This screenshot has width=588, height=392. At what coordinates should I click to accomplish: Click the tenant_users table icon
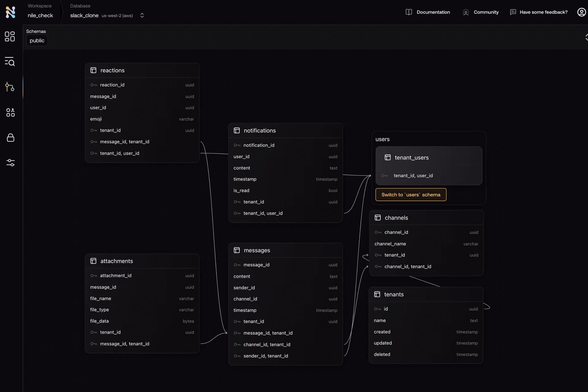(x=388, y=157)
